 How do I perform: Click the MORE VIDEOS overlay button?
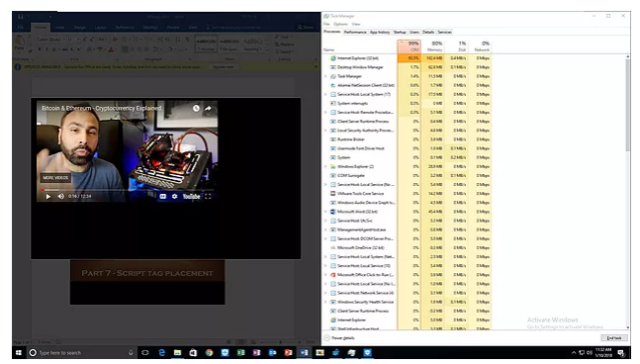tap(56, 177)
